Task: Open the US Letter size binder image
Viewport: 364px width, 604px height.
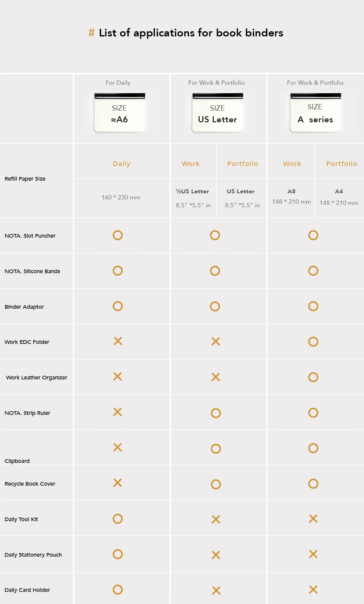Action: click(x=217, y=113)
